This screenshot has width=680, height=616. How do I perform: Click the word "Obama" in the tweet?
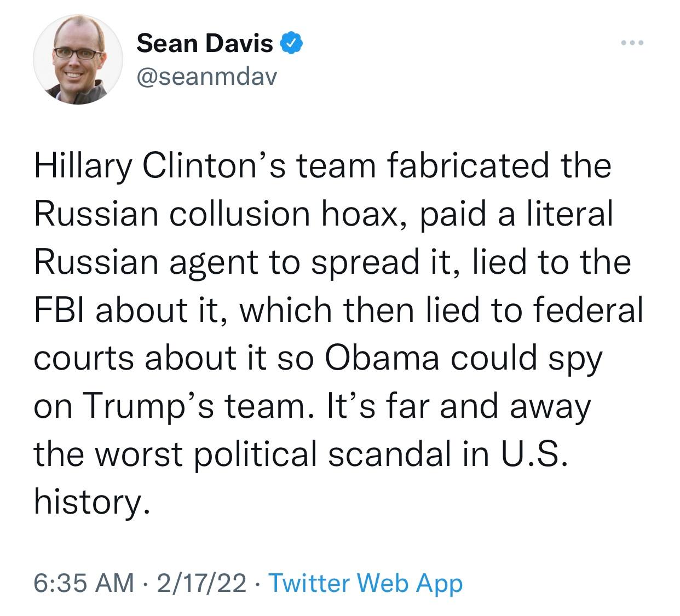pos(383,358)
